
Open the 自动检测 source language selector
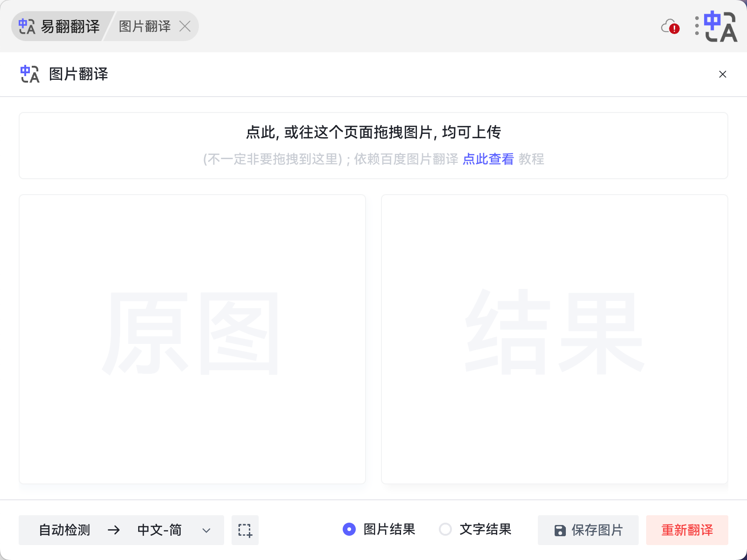(65, 530)
